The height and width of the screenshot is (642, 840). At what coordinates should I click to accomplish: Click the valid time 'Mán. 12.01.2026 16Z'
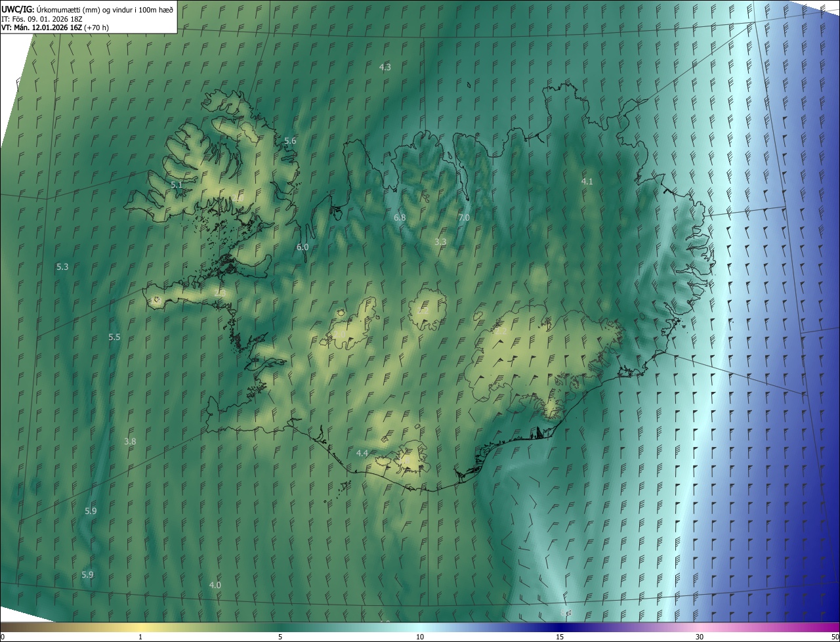(49, 28)
